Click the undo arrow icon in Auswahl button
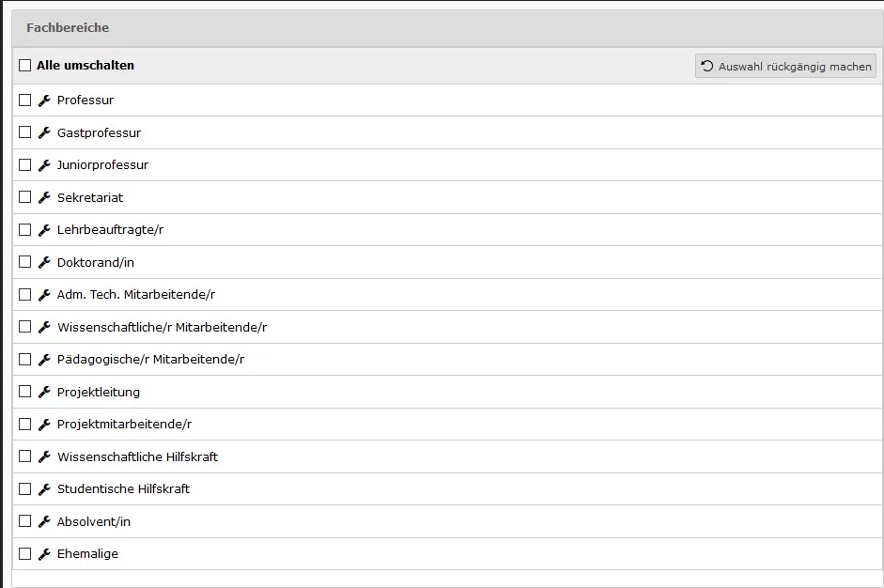The height and width of the screenshot is (588, 884). coord(707,67)
